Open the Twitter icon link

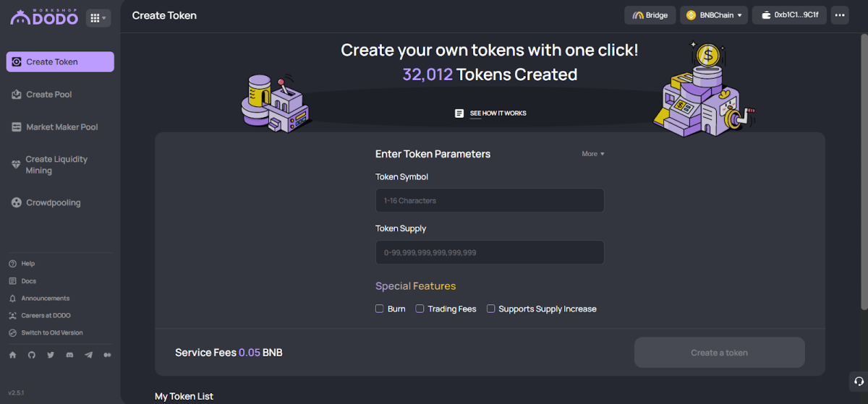tap(51, 355)
